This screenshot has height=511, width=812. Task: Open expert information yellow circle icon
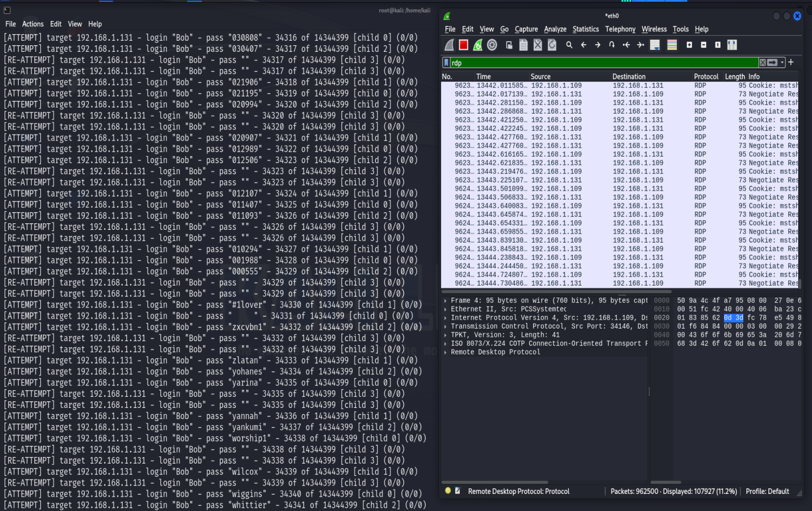click(x=448, y=491)
